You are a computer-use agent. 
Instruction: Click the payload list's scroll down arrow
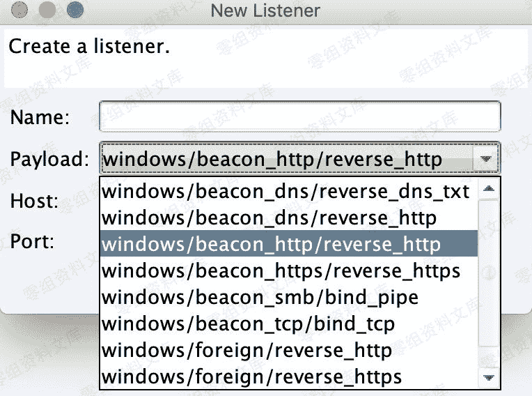click(489, 378)
